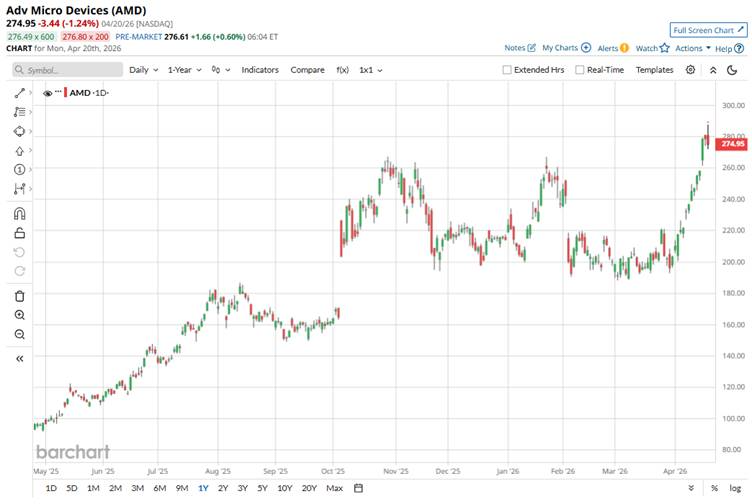Open the Daily interval dropdown

point(143,70)
